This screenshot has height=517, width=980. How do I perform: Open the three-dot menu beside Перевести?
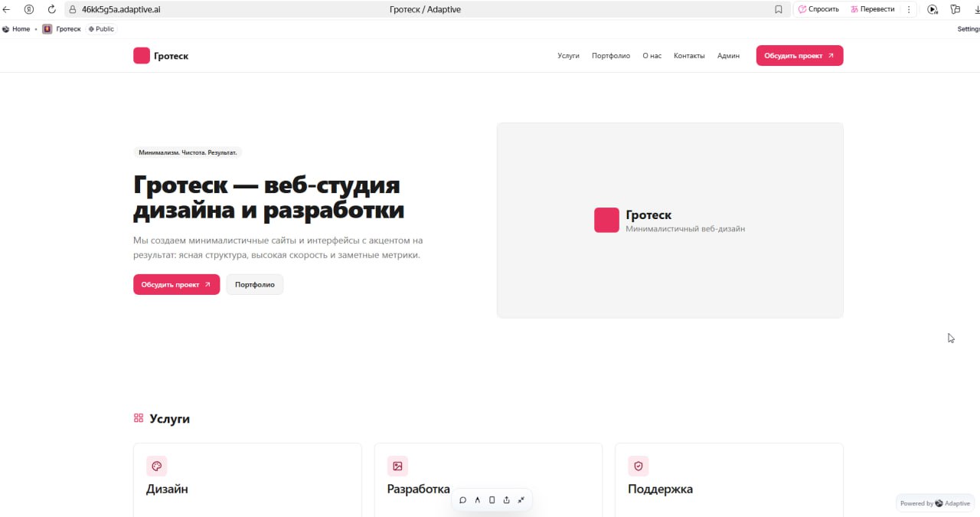pos(909,9)
